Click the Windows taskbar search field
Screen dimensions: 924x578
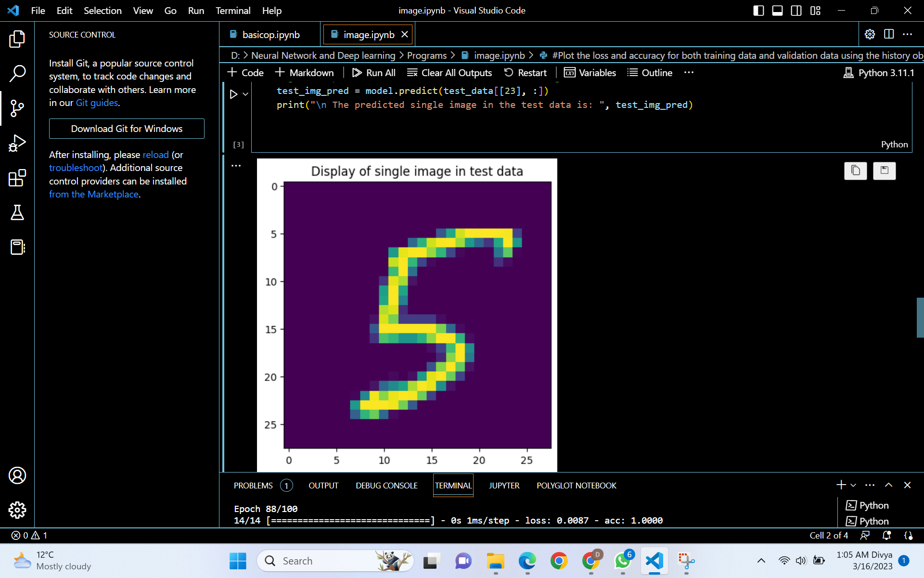pos(332,561)
